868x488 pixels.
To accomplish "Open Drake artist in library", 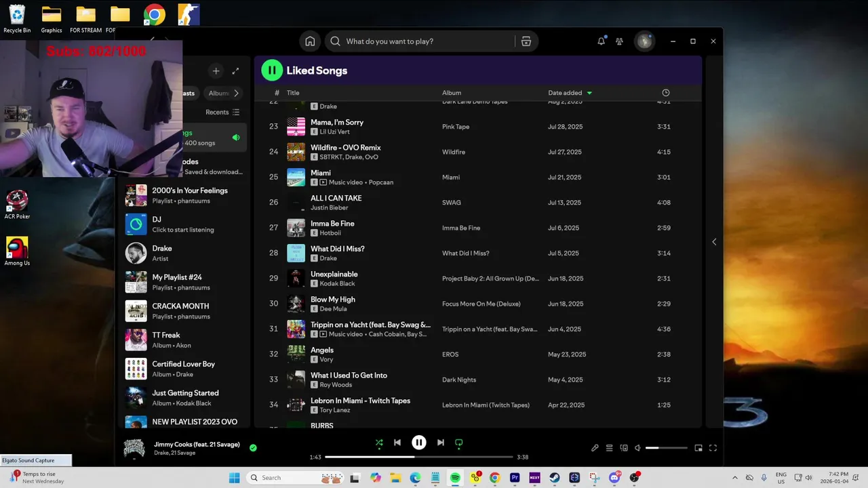I will point(183,253).
